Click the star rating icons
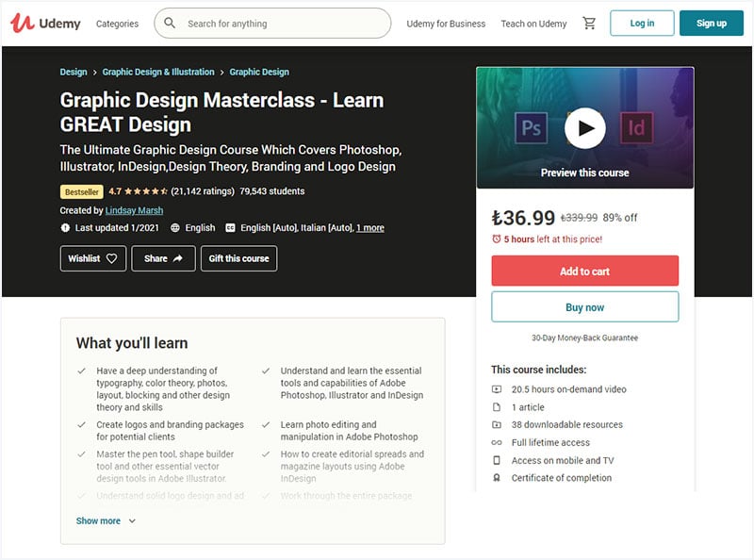The width and height of the screenshot is (754, 560). tap(146, 191)
